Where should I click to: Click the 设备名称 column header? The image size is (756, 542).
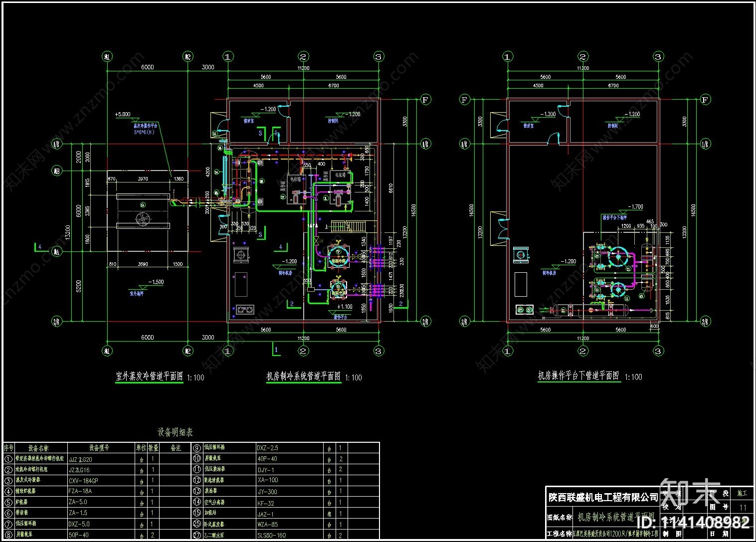point(38,448)
